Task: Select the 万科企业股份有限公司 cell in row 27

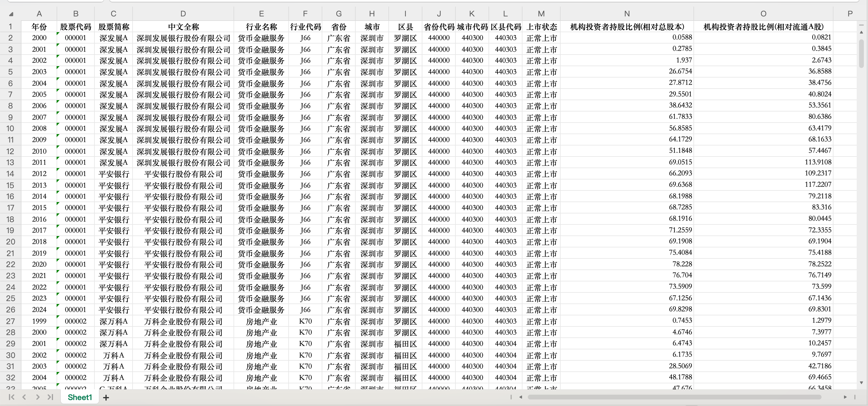Action: [183, 321]
